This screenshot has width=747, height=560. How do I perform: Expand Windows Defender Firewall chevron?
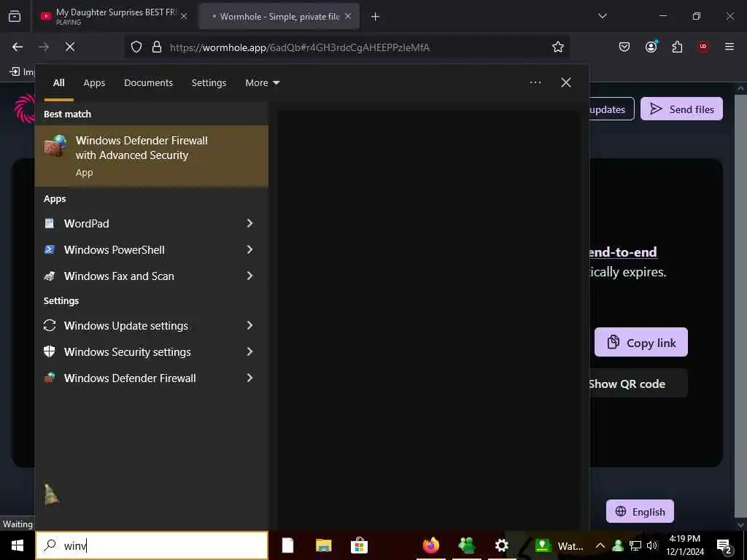click(249, 378)
